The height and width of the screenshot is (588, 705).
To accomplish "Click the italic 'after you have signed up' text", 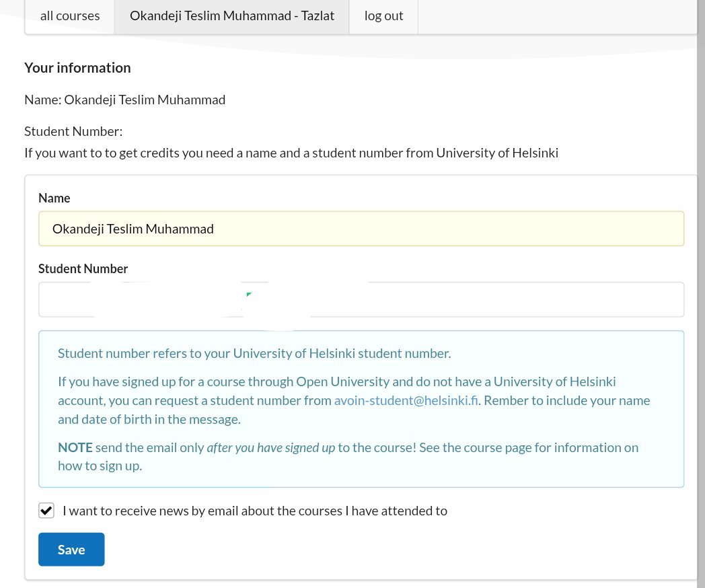I will [270, 448].
